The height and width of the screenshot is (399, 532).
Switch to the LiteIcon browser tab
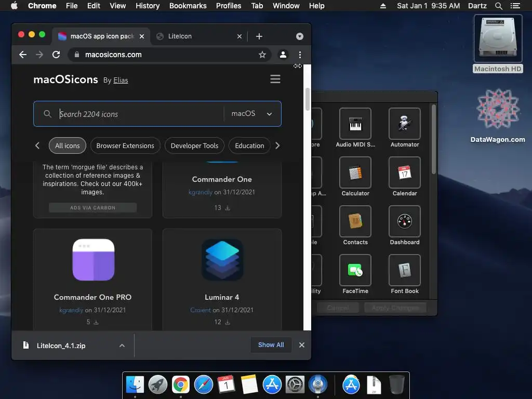[x=199, y=36]
